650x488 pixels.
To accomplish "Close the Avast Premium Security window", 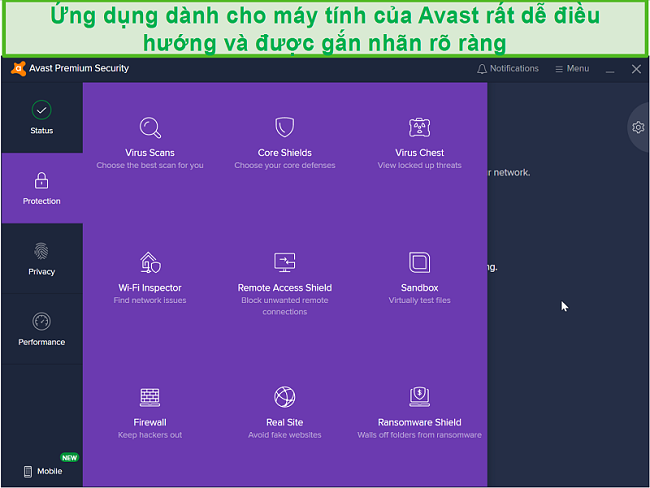I will coord(636,69).
